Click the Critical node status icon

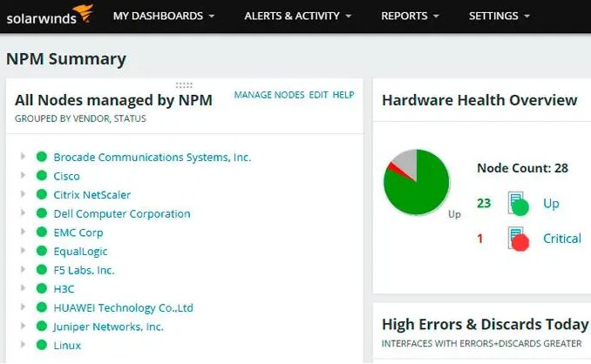point(519,239)
